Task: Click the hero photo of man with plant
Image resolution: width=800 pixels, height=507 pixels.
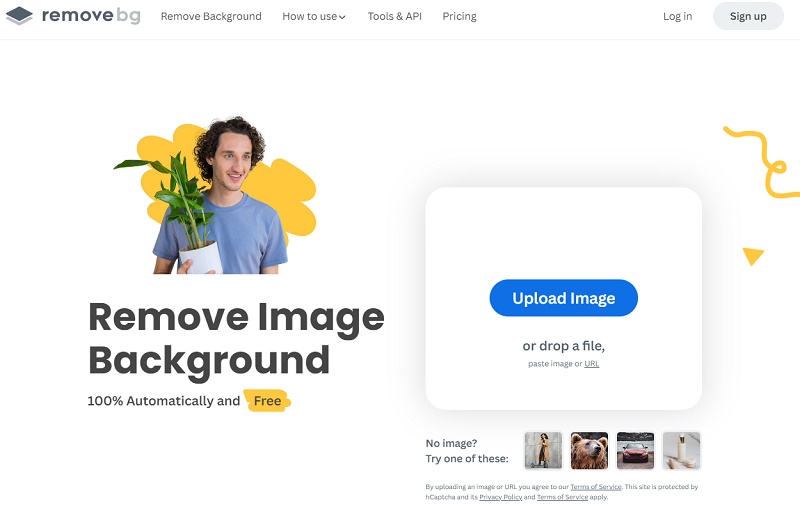Action: pyautogui.click(x=215, y=196)
